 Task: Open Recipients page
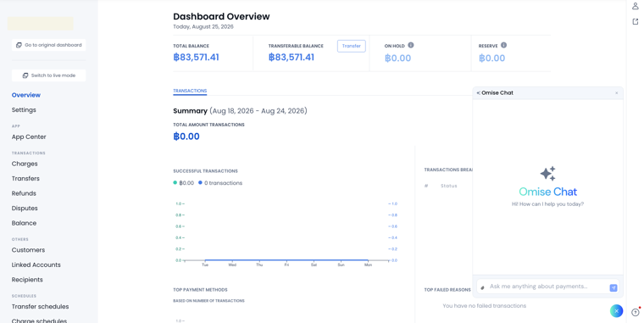point(27,280)
